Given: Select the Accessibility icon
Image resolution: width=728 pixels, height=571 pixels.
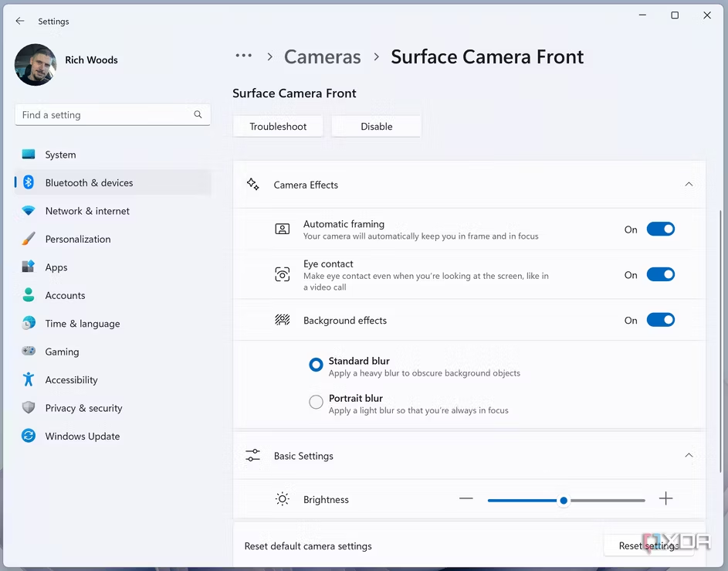Looking at the screenshot, I should pyautogui.click(x=30, y=379).
